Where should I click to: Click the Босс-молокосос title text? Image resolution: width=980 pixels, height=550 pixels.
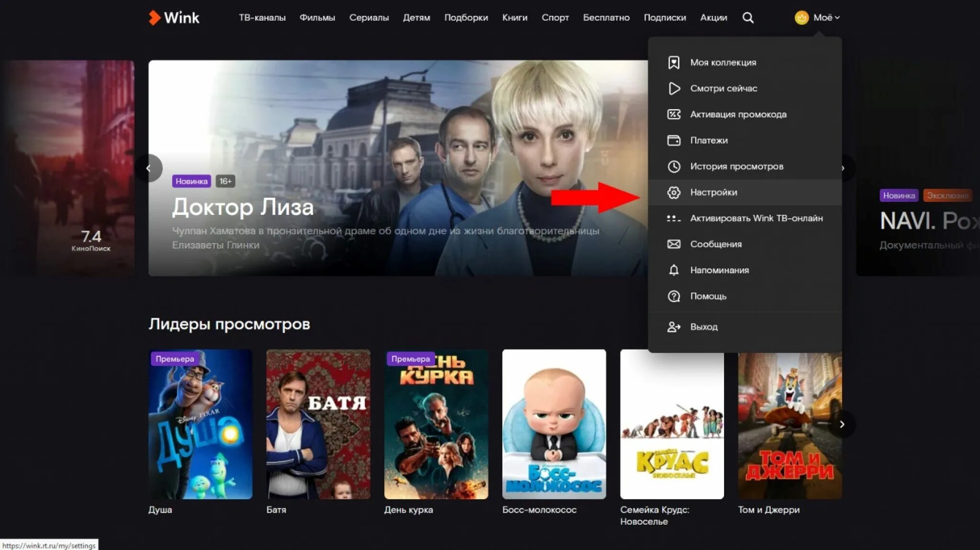(539, 510)
